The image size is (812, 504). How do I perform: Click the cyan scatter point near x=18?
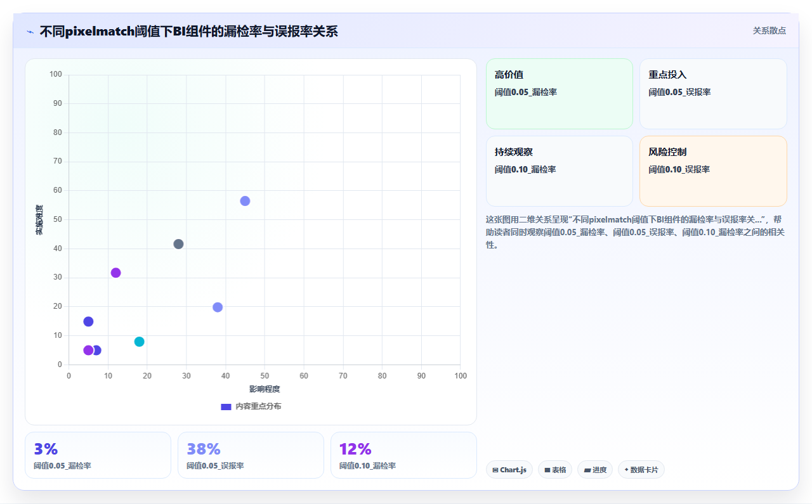(x=140, y=342)
